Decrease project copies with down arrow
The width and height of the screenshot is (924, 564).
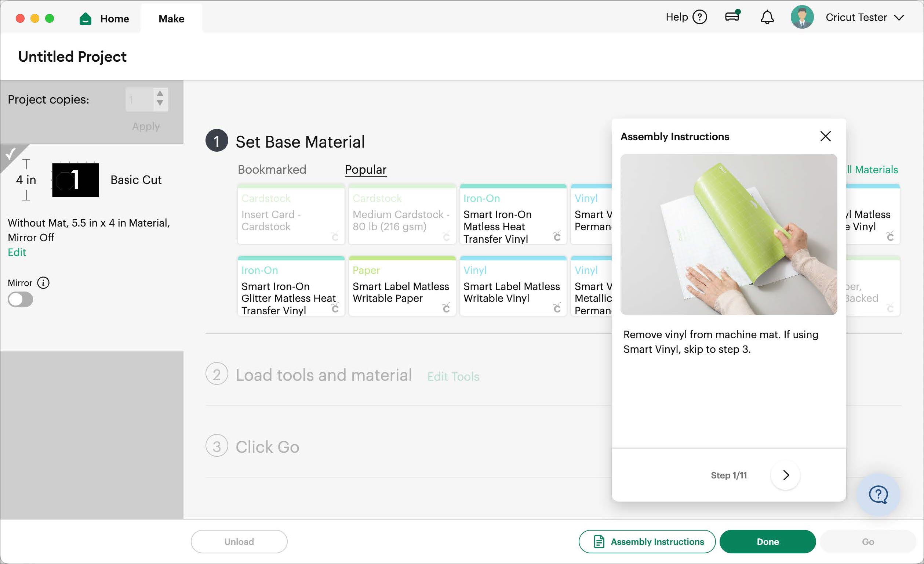(x=160, y=103)
